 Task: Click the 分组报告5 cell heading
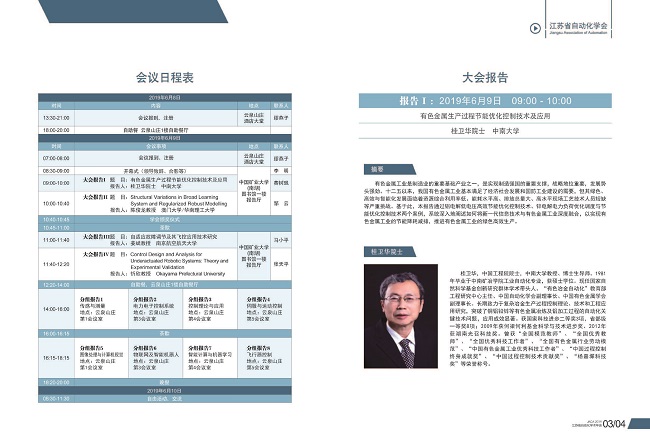[92, 348]
